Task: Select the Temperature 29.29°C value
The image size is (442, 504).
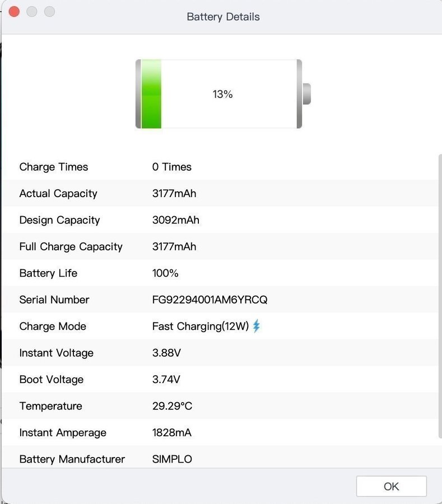Action: (172, 406)
